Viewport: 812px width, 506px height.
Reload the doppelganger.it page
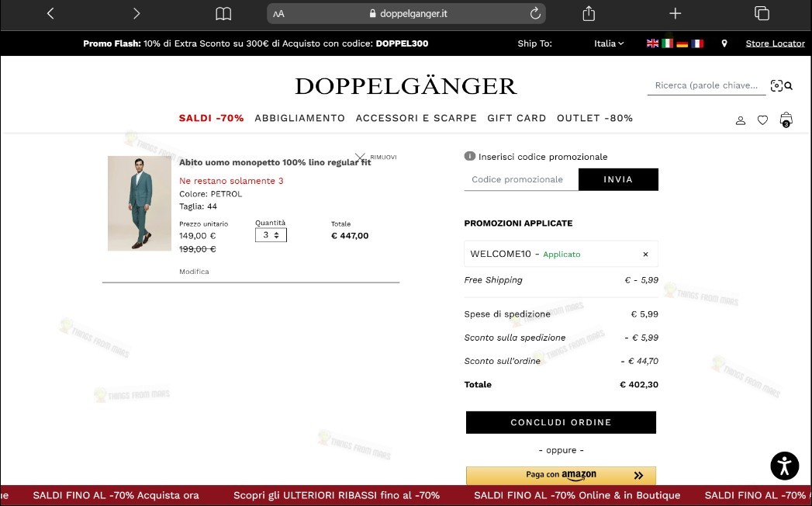pyautogui.click(x=535, y=13)
